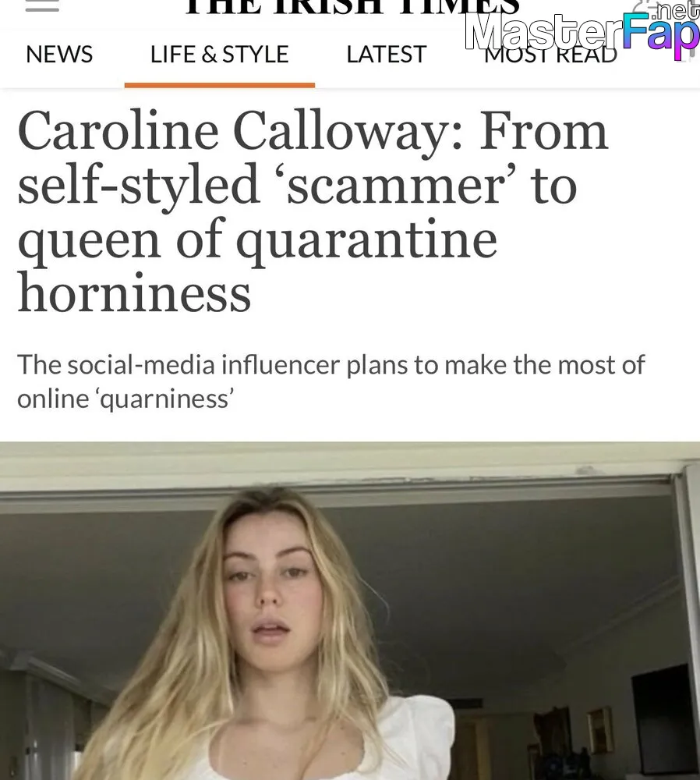
Task: Open the hamburger navigation menu
Action: tap(42, 6)
